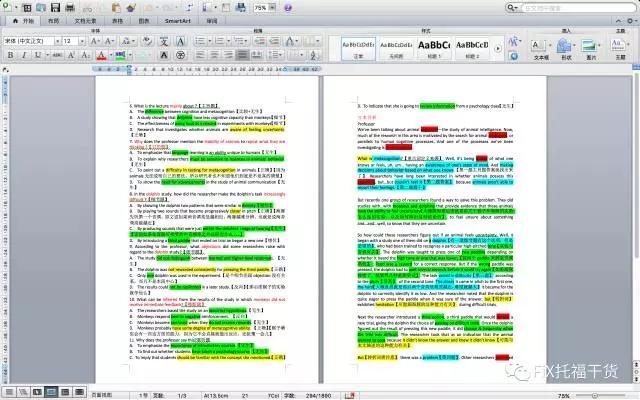Image resolution: width=640 pixels, height=400 pixels.
Task: Apply the 正文 style
Action: click(x=358, y=49)
